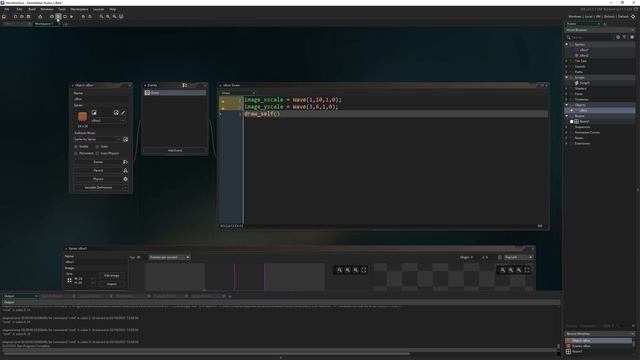
Task: Toggle the Persistent checkbox
Action: click(76, 153)
